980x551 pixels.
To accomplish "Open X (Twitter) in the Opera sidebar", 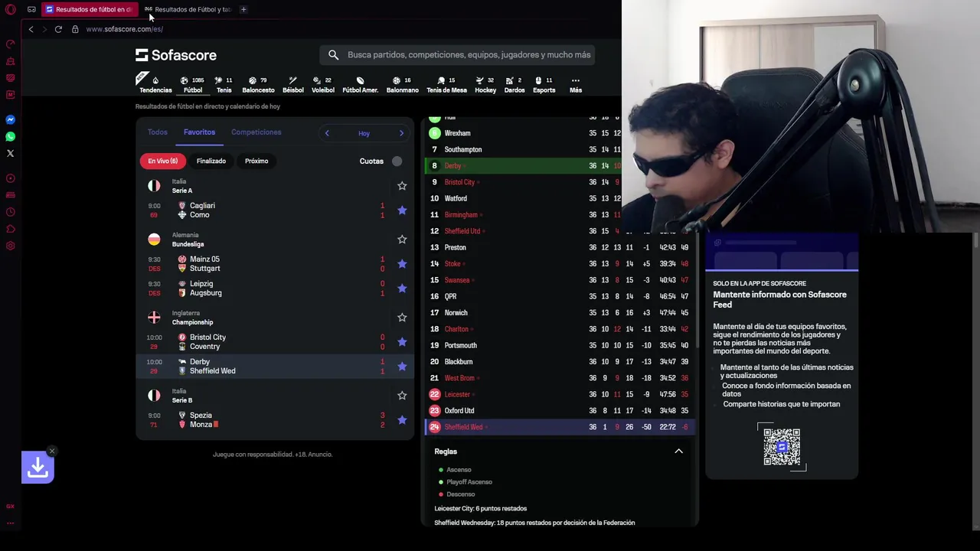I will pyautogui.click(x=11, y=153).
